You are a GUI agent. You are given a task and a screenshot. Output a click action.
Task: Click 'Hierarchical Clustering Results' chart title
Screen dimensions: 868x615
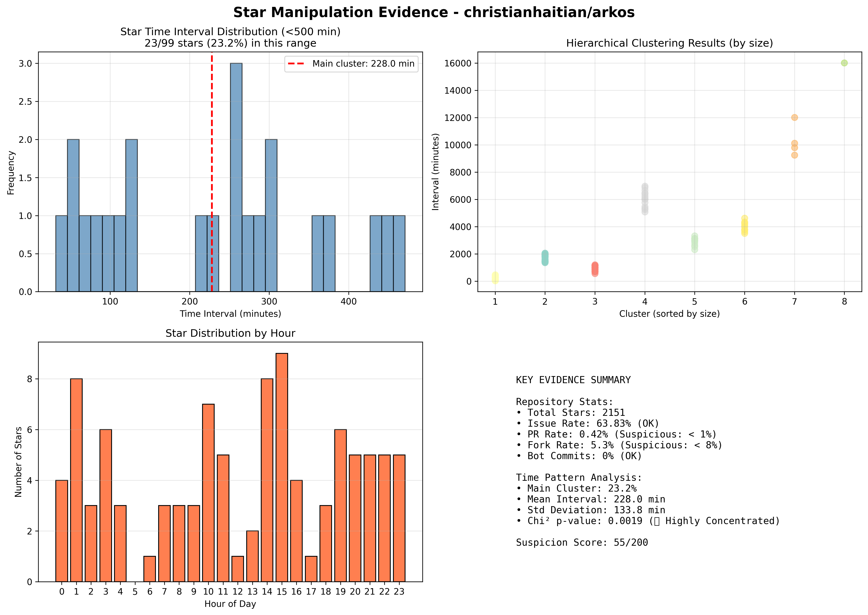[670, 43]
